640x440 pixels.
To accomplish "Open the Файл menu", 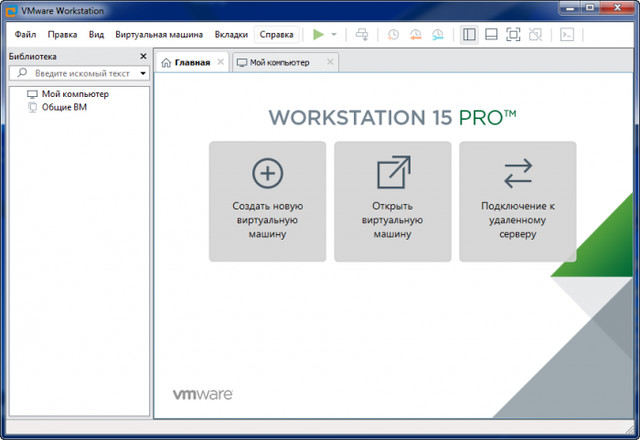I will (25, 34).
